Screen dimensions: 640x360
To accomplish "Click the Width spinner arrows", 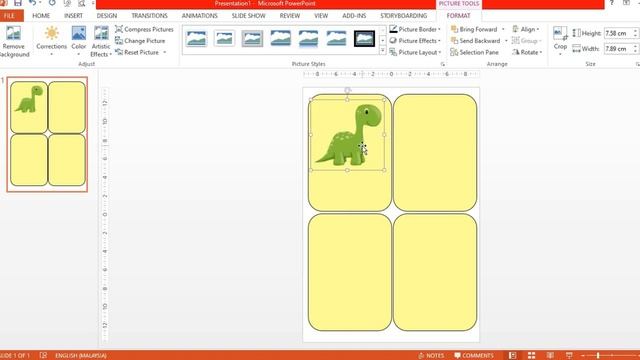I will click(x=635, y=49).
